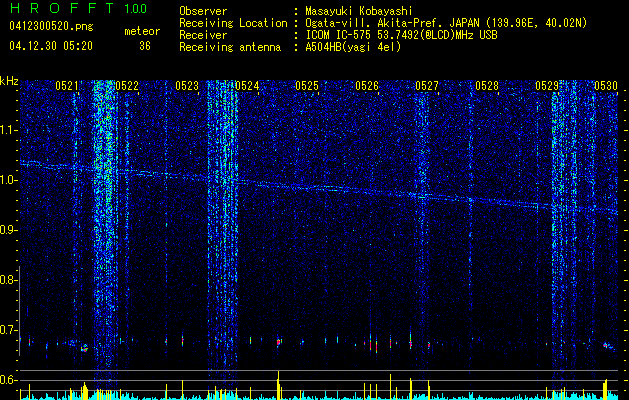Click the date stamp 04.12.30 05:20
This screenshot has height=400, width=629.
pyautogui.click(x=51, y=46)
